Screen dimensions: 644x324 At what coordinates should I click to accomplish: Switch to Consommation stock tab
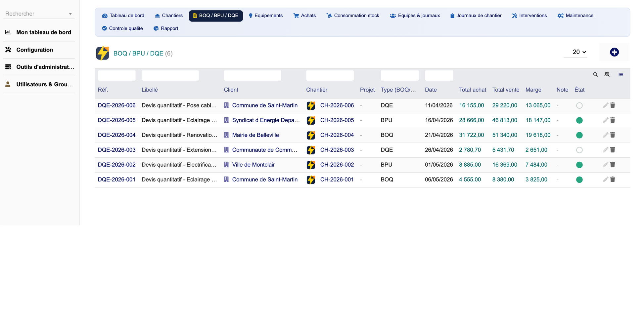coord(353,16)
